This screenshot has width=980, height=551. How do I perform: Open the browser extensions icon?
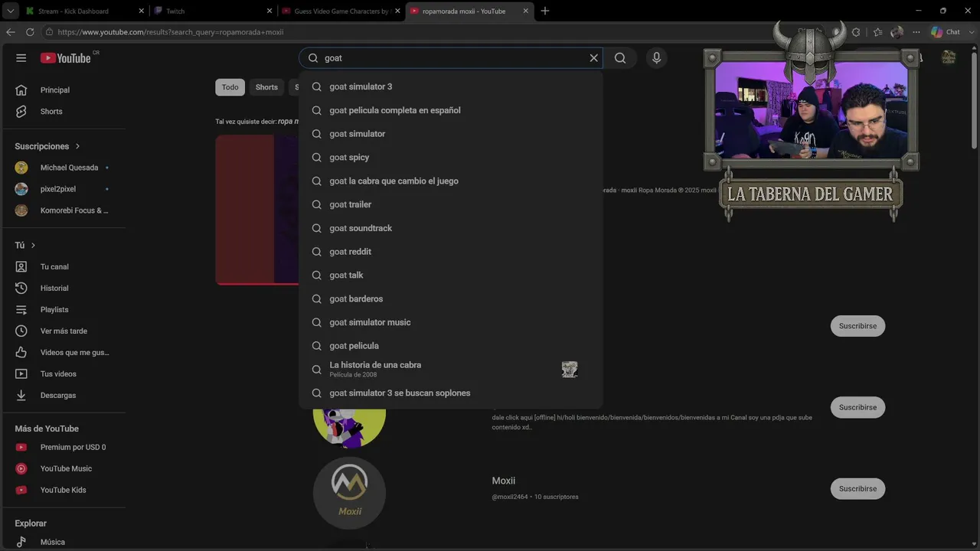[856, 32]
